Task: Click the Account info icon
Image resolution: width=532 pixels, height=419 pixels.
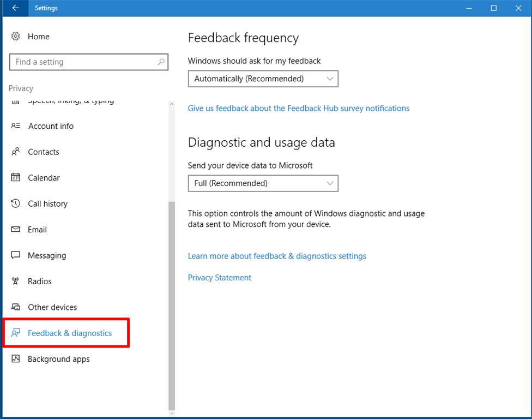Action: tap(16, 126)
